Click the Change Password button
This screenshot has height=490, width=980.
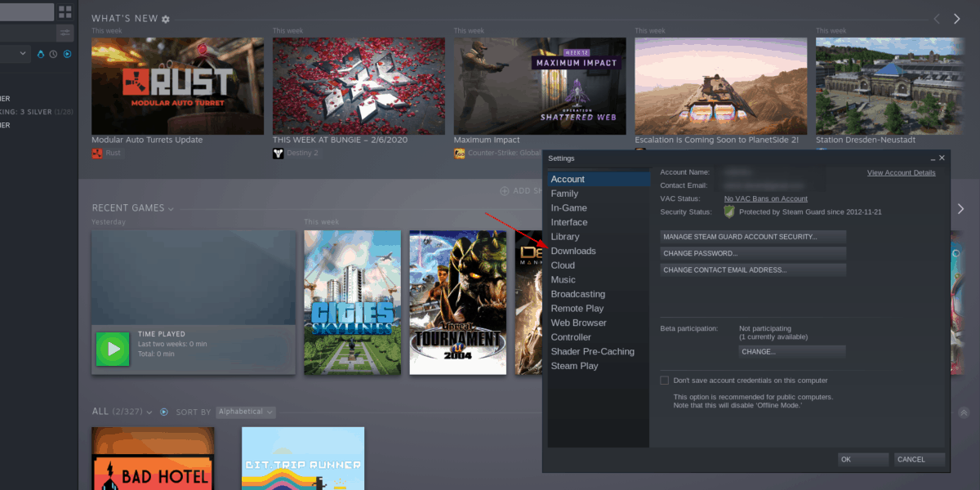[x=753, y=253]
